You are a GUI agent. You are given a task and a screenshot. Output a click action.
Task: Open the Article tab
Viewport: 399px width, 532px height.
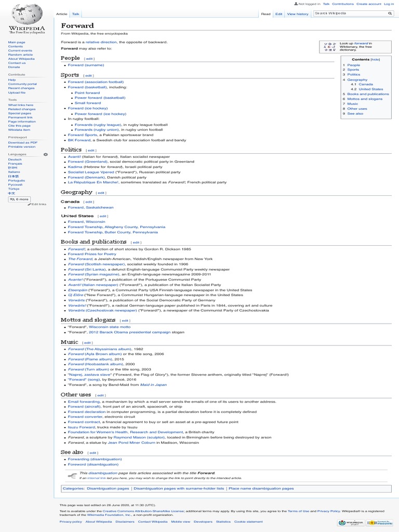click(x=62, y=14)
